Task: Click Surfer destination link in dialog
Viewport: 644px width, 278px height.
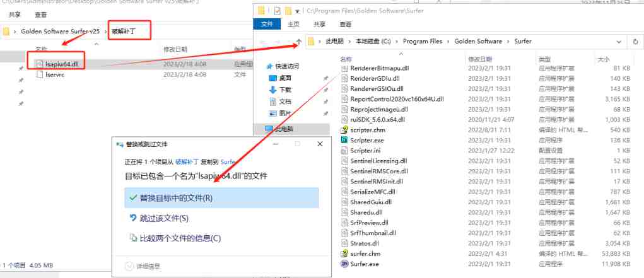Action: [228, 162]
